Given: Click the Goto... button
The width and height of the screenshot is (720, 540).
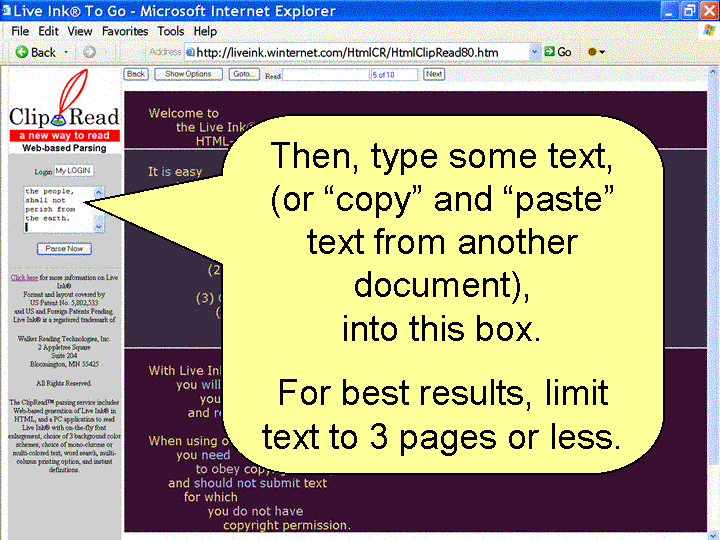Looking at the screenshot, I should coord(244,74).
